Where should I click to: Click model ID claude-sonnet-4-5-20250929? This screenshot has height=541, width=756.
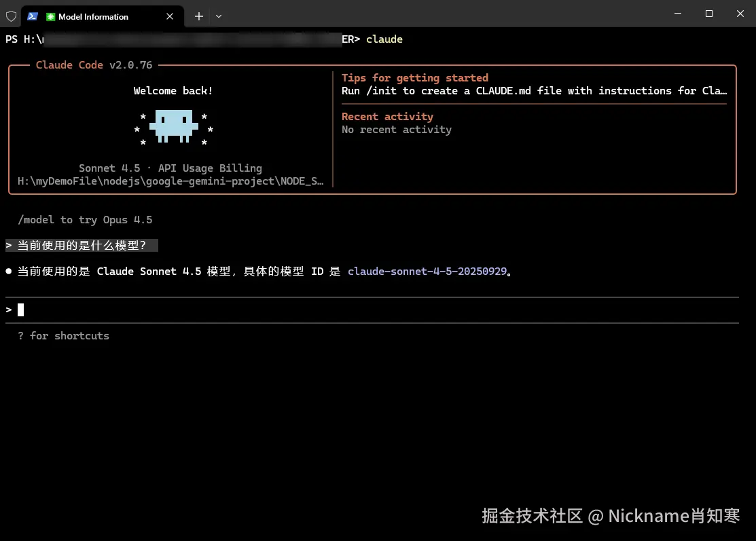click(x=427, y=272)
